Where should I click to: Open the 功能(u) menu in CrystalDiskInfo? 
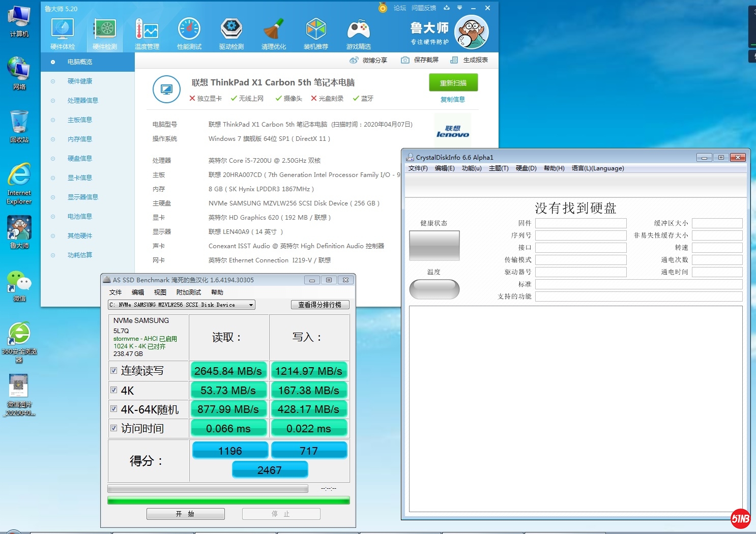[472, 168]
